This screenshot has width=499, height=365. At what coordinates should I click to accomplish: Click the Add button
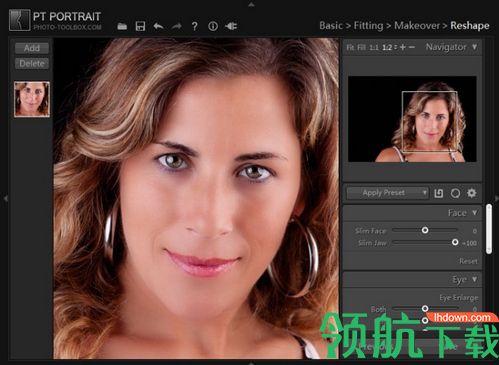click(32, 48)
